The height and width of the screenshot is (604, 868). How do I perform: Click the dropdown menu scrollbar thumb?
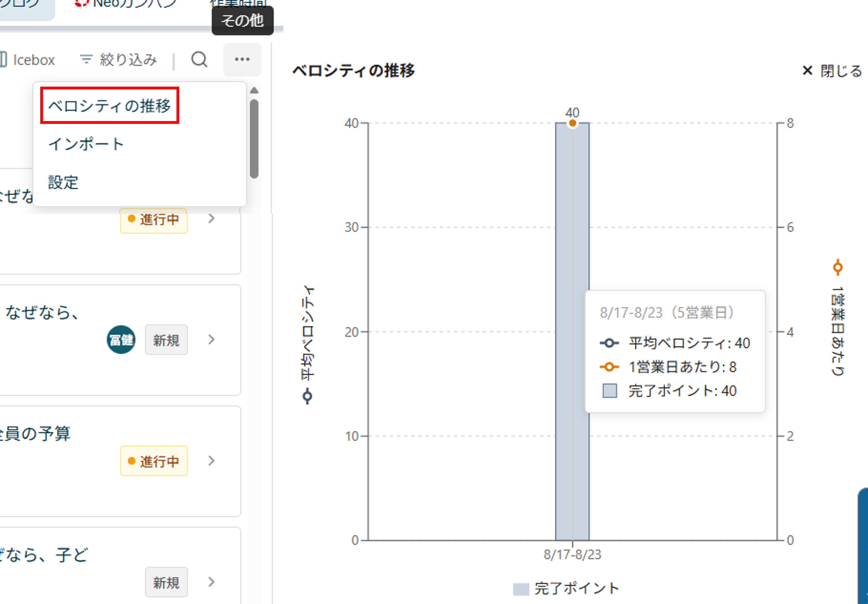(x=254, y=139)
